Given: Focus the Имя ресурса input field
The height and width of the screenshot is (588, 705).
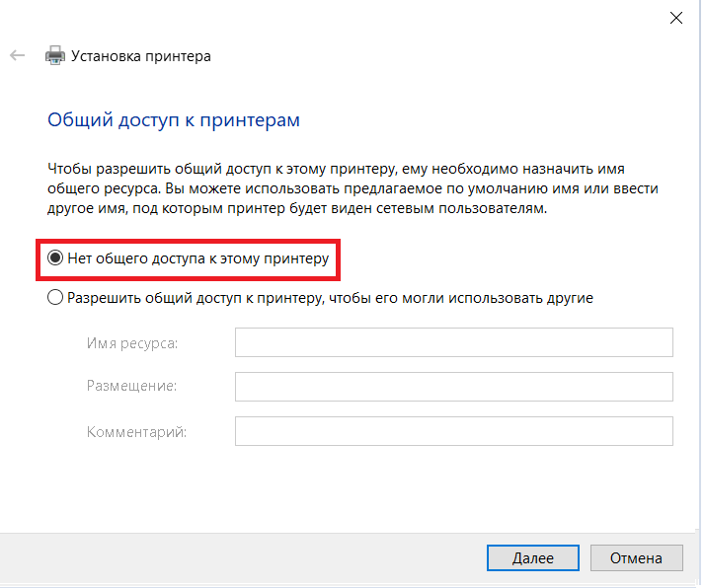Looking at the screenshot, I should pos(453,342).
